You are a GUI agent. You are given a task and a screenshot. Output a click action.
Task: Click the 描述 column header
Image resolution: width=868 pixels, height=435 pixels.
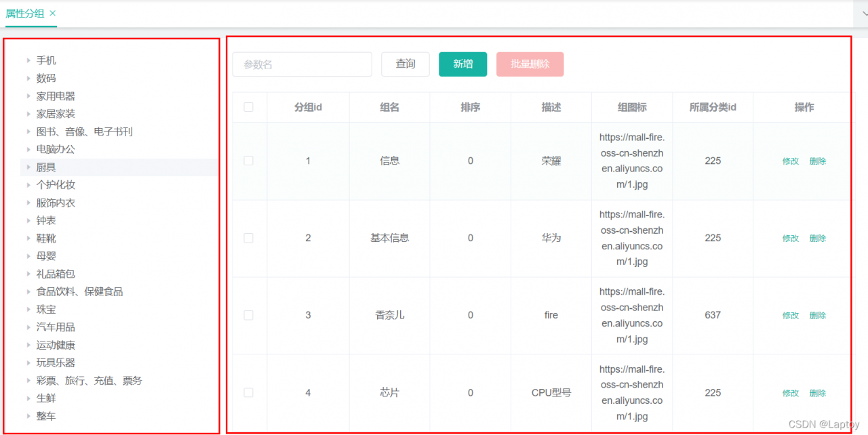(x=551, y=107)
